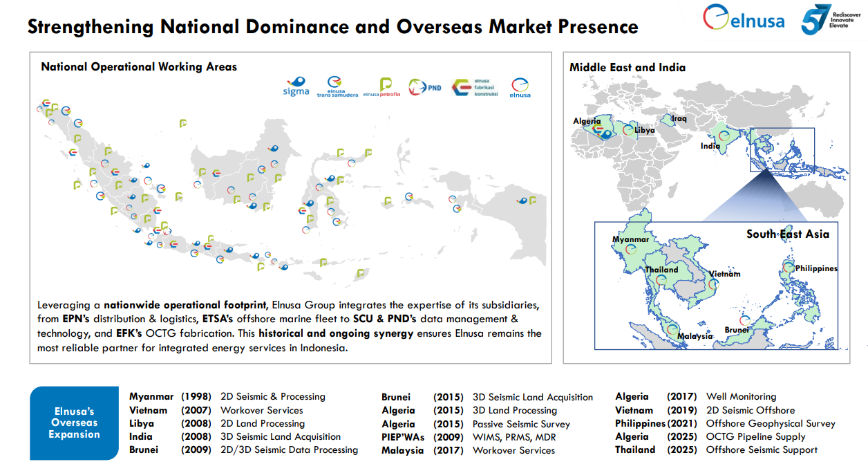Select the elnusa trans samudera legend logo
868x473 pixels.
[x=337, y=87]
